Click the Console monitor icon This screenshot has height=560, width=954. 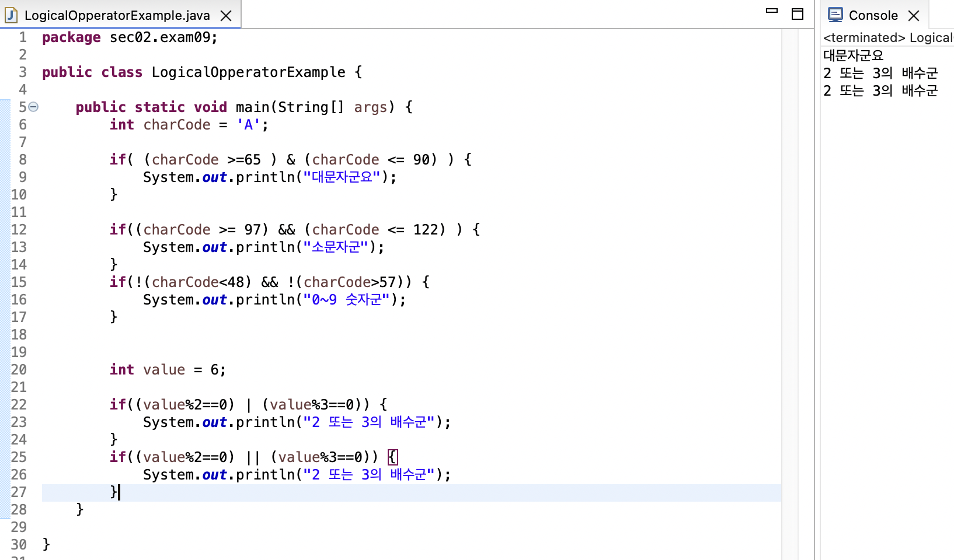(x=835, y=15)
